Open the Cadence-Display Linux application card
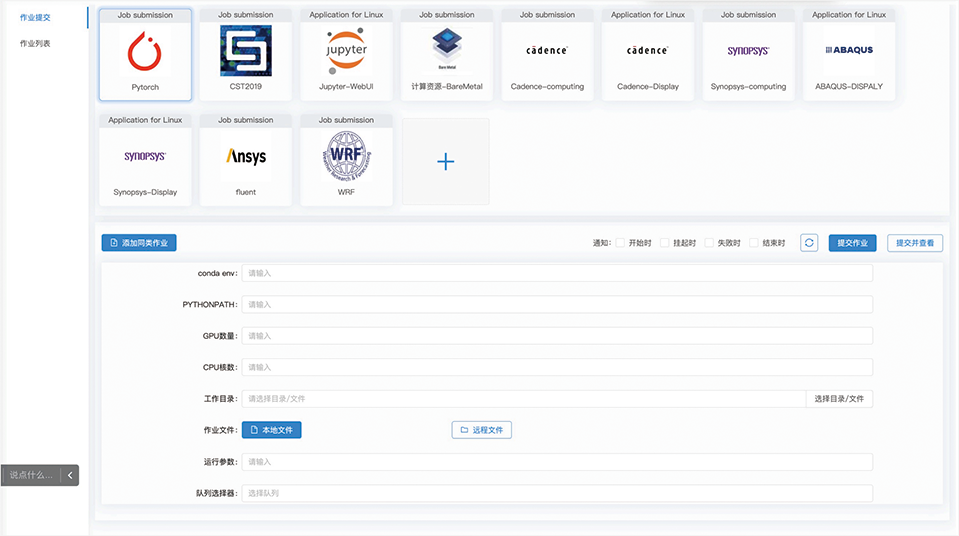This screenshot has height=536, width=959. point(648,54)
